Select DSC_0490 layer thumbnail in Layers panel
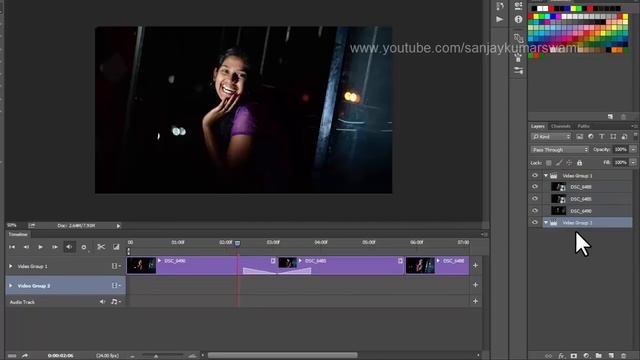The width and height of the screenshot is (640, 360). [558, 211]
